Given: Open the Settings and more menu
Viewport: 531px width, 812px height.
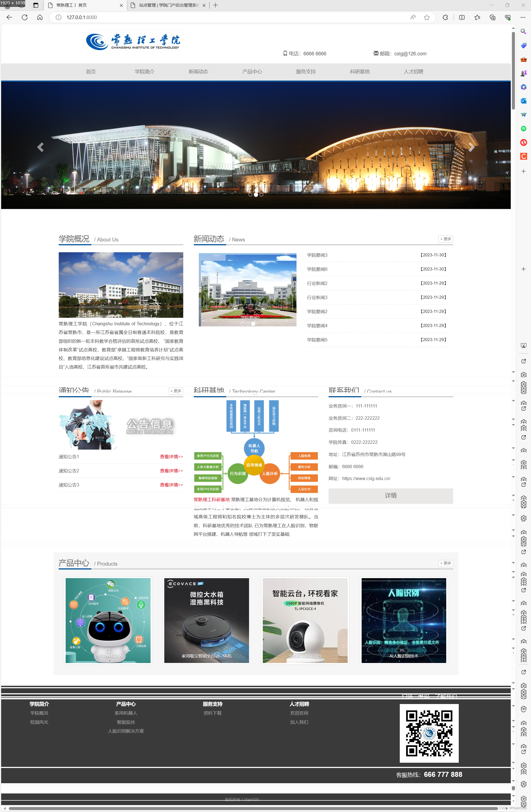Looking at the screenshot, I should point(523,17).
